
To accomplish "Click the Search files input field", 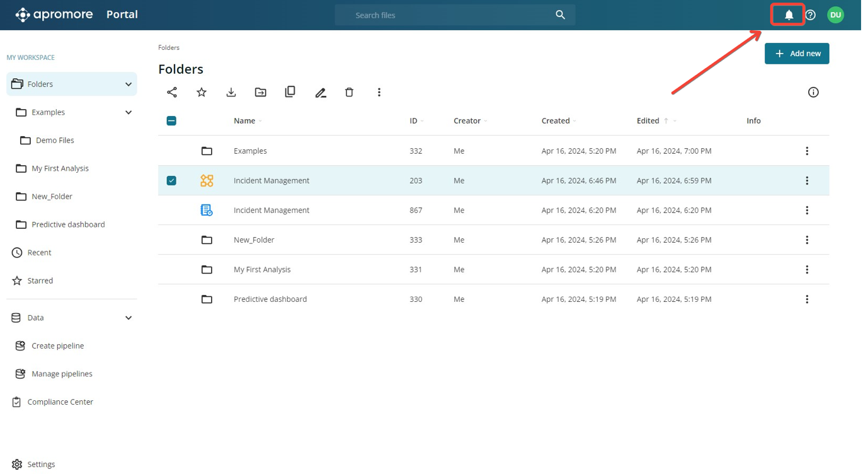I will 447,15.
